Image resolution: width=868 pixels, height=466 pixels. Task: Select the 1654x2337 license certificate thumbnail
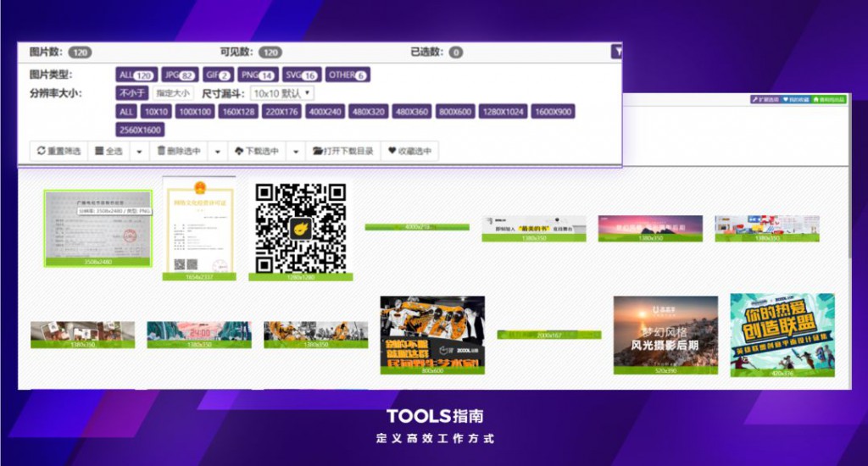click(199, 229)
